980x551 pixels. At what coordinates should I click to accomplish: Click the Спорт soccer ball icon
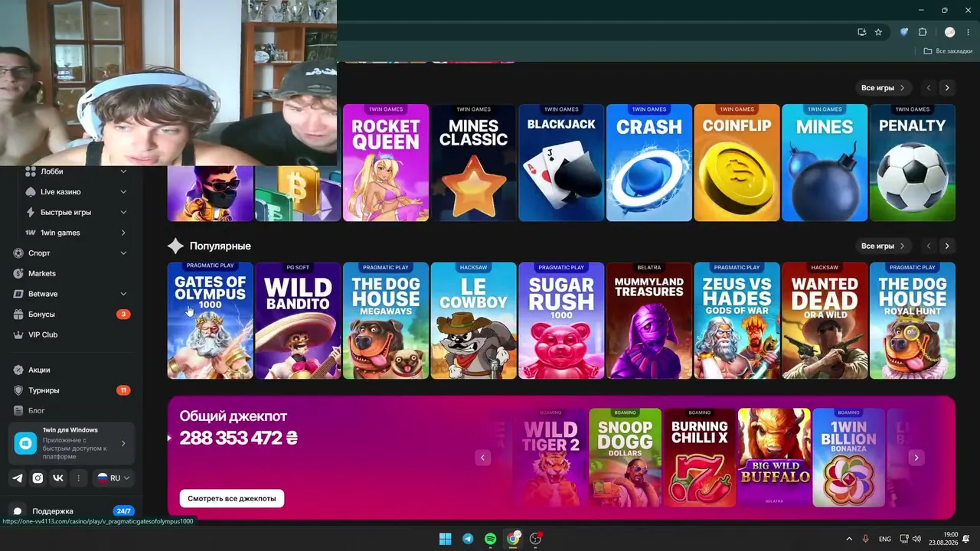pyautogui.click(x=19, y=253)
